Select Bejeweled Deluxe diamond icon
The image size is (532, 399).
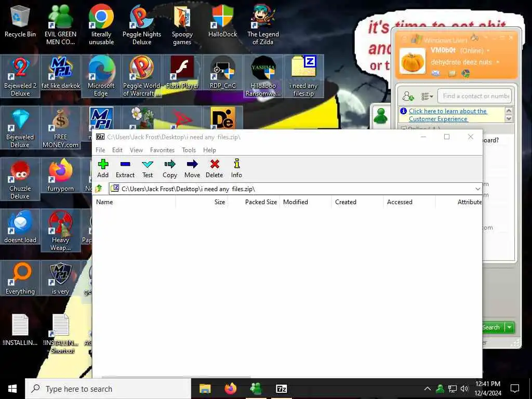click(20, 128)
